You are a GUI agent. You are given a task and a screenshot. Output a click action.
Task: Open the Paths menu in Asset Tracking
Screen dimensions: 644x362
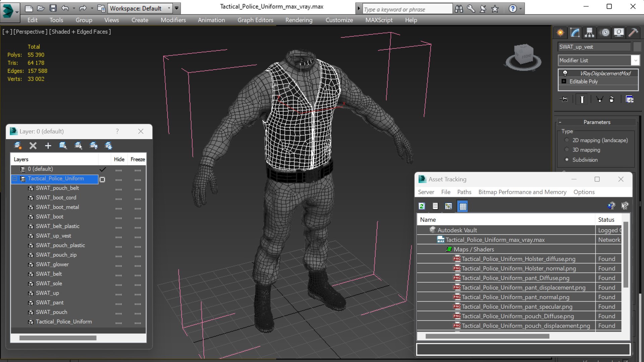(x=464, y=192)
